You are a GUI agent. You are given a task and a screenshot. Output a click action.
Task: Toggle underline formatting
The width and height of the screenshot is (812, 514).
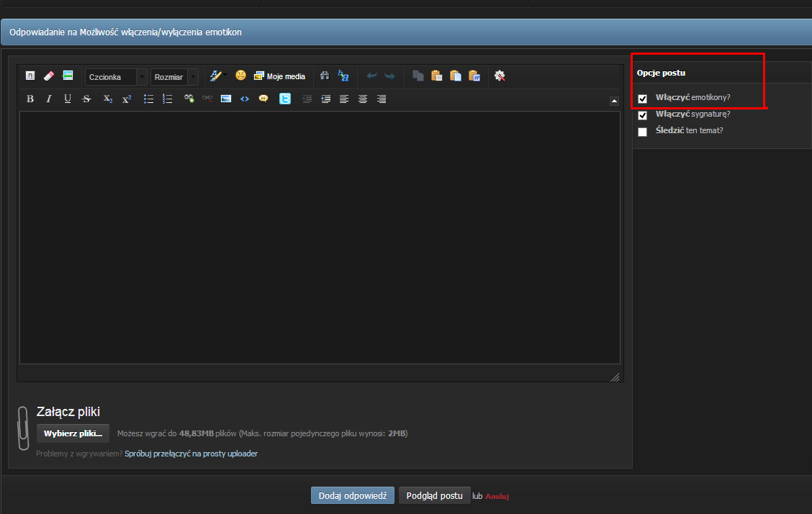coord(68,99)
